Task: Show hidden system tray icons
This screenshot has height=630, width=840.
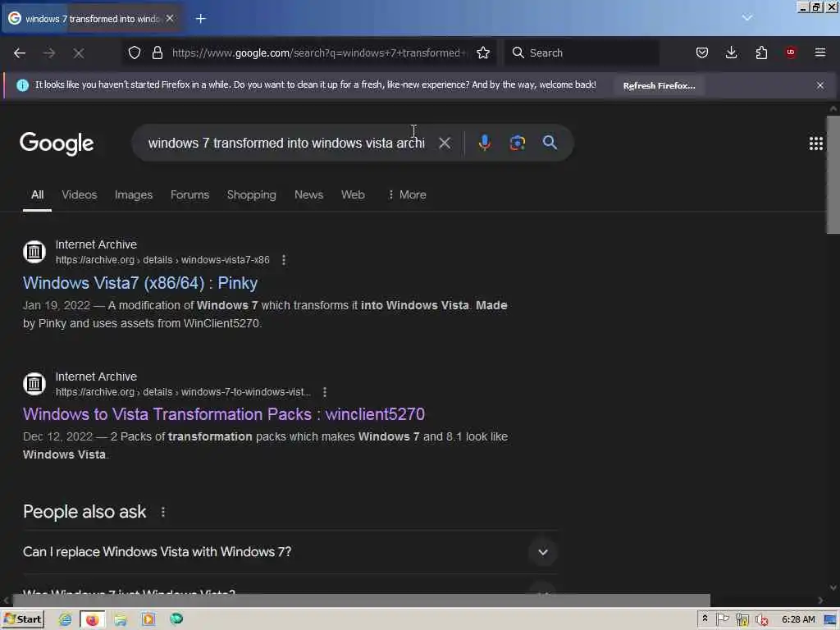Action: coord(705,619)
